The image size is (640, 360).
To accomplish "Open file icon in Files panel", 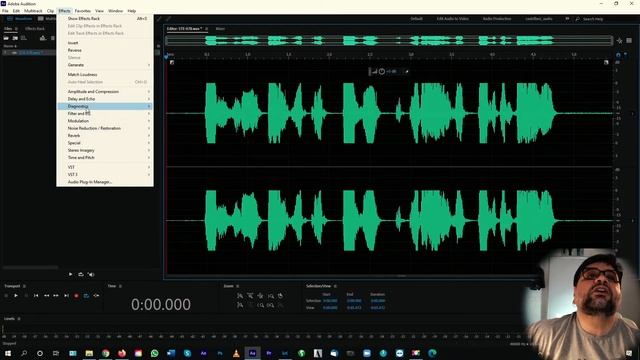I will click(x=6, y=38).
